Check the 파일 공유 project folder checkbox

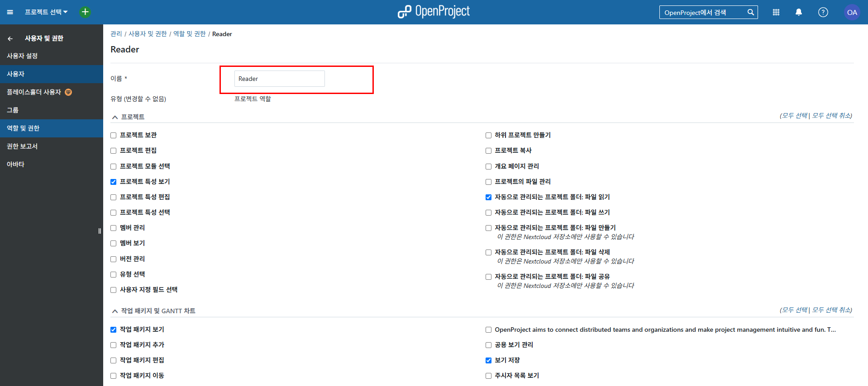tap(488, 277)
